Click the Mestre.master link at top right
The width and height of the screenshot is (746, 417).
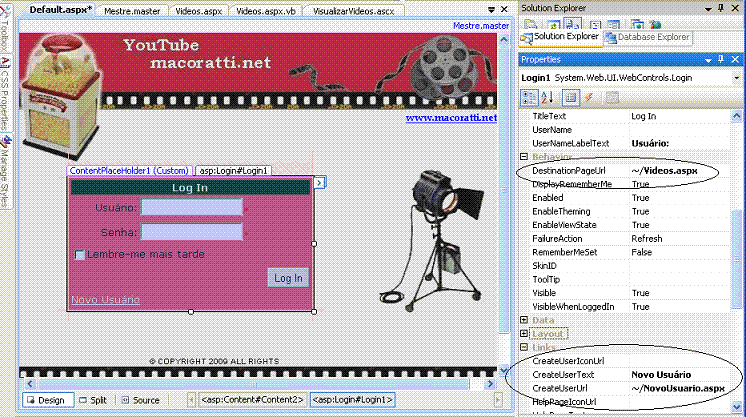point(481,26)
